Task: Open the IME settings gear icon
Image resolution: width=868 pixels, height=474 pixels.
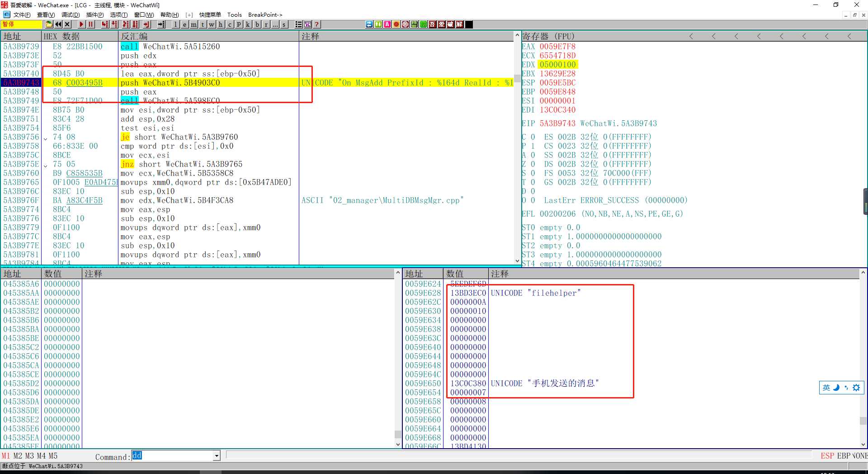Action: tap(856, 388)
